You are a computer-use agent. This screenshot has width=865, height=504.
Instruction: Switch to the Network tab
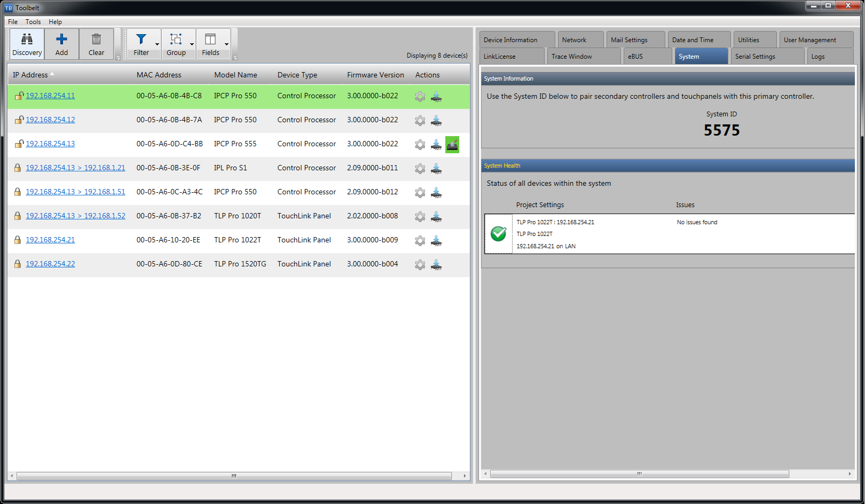[x=574, y=40]
